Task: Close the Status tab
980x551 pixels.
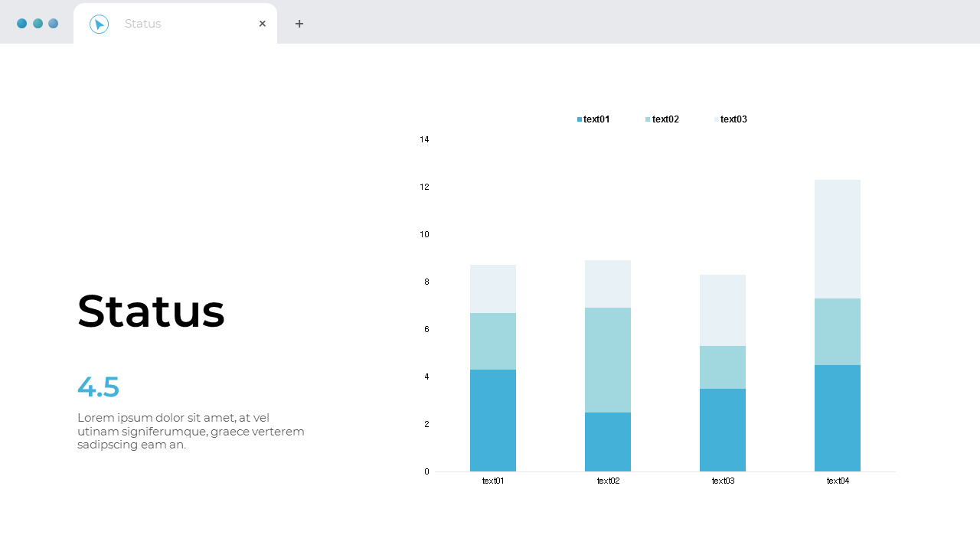Action: [x=262, y=24]
